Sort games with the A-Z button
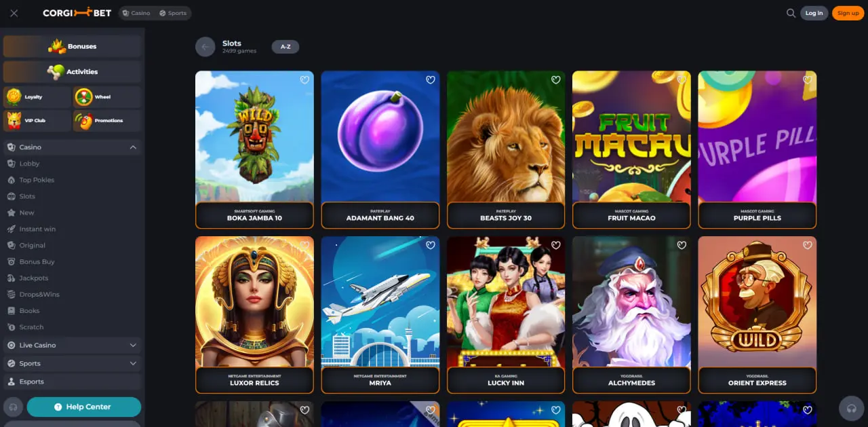868x427 pixels. (x=285, y=47)
